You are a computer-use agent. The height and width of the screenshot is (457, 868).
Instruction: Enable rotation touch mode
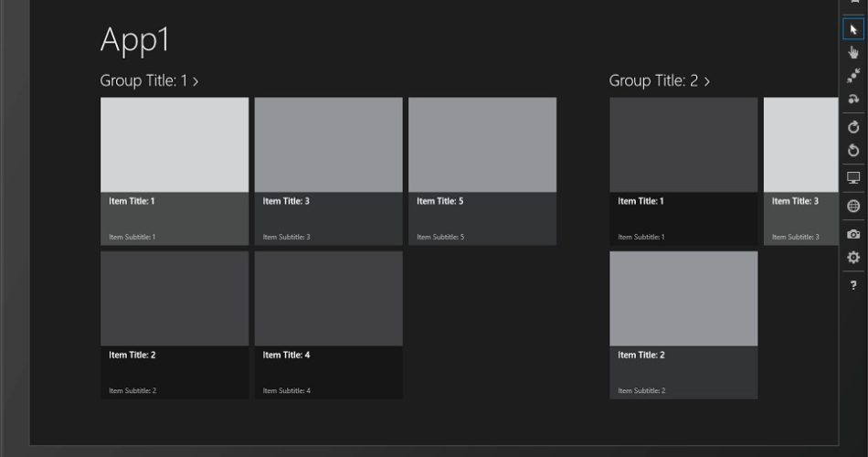853,99
